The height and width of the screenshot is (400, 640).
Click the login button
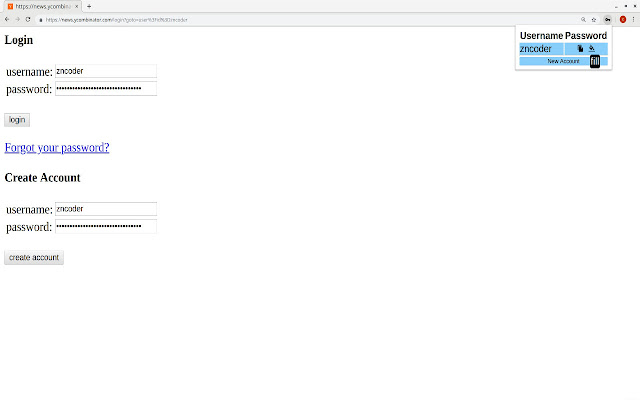pyautogui.click(x=17, y=120)
